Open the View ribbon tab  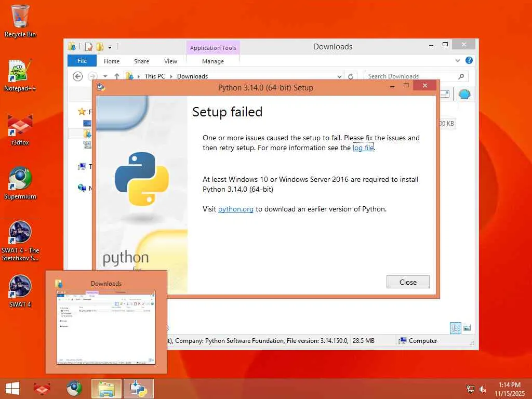click(170, 61)
